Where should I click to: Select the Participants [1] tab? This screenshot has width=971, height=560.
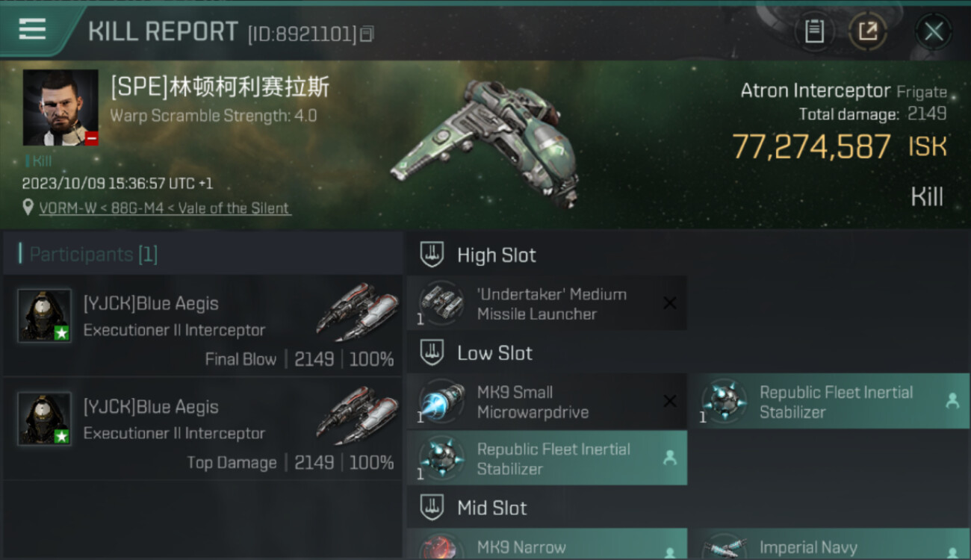tap(202, 254)
